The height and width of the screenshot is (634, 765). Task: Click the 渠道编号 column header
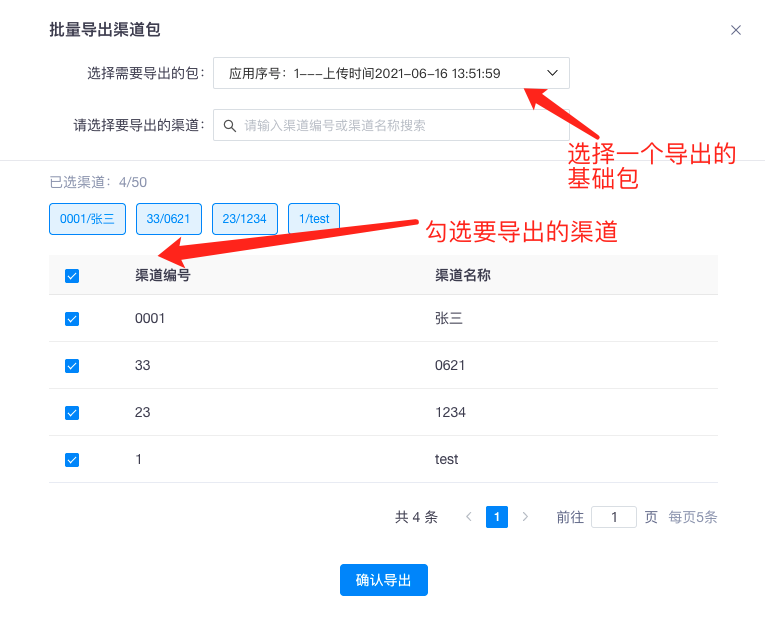point(163,275)
